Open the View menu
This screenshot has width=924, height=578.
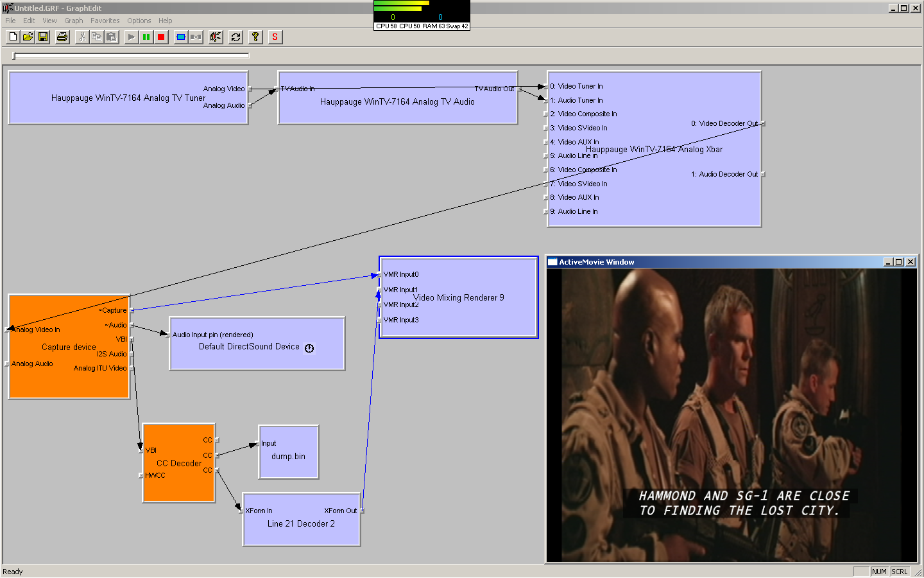tap(49, 21)
